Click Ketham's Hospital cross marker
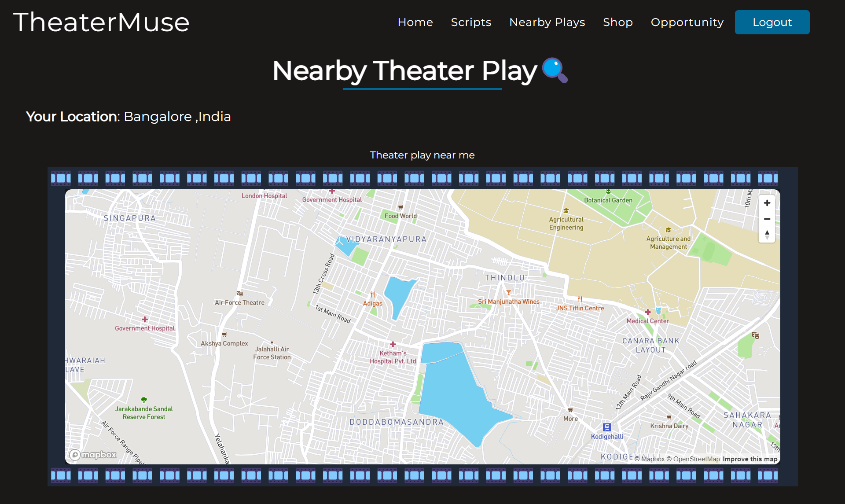The width and height of the screenshot is (845, 504). coord(393,344)
